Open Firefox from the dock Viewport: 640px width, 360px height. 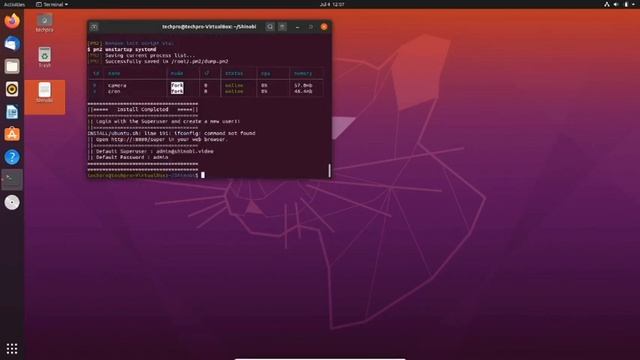click(12, 20)
